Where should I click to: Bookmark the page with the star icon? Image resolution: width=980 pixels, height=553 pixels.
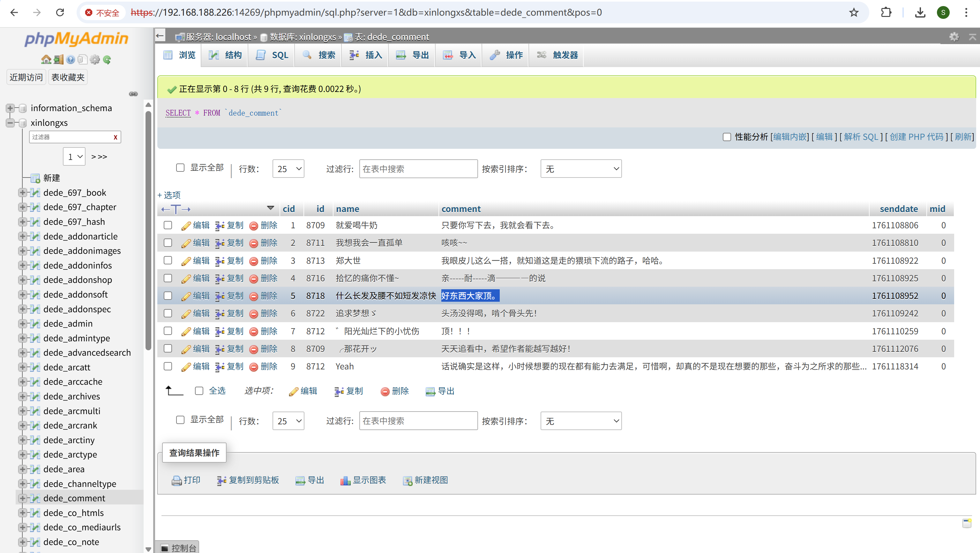(x=854, y=12)
